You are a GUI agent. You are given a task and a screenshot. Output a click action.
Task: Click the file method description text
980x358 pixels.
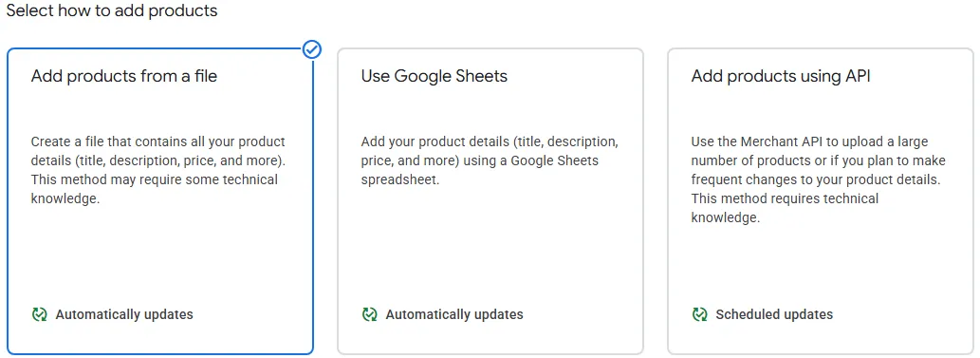(158, 170)
